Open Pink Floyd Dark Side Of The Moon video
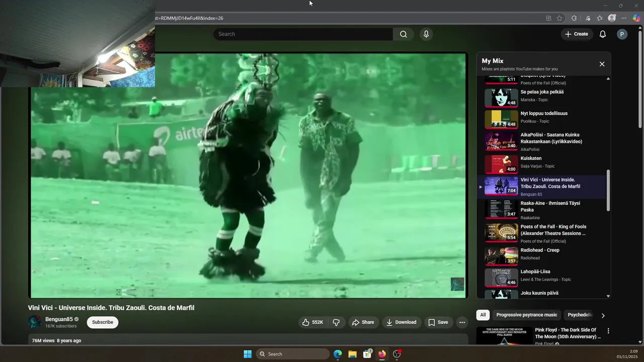 [x=568, y=333]
